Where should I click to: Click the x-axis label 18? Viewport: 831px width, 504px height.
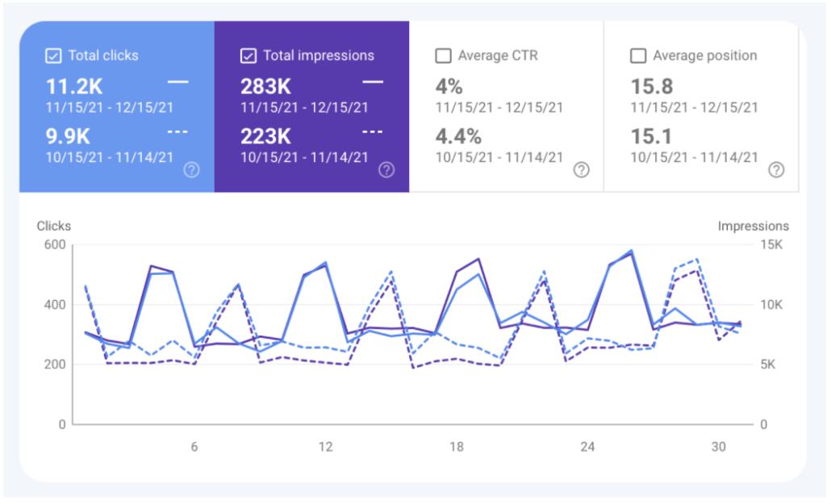457,445
